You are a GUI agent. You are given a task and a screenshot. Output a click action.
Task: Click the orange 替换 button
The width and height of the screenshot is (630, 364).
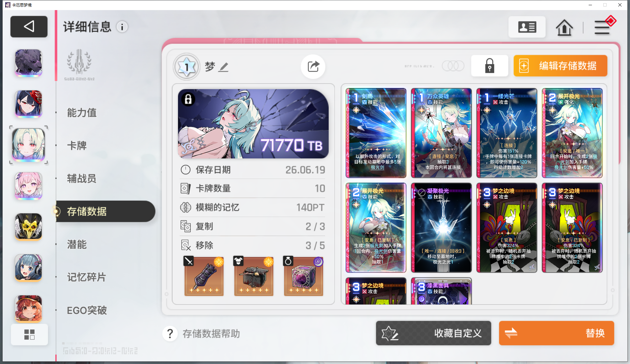tap(556, 333)
